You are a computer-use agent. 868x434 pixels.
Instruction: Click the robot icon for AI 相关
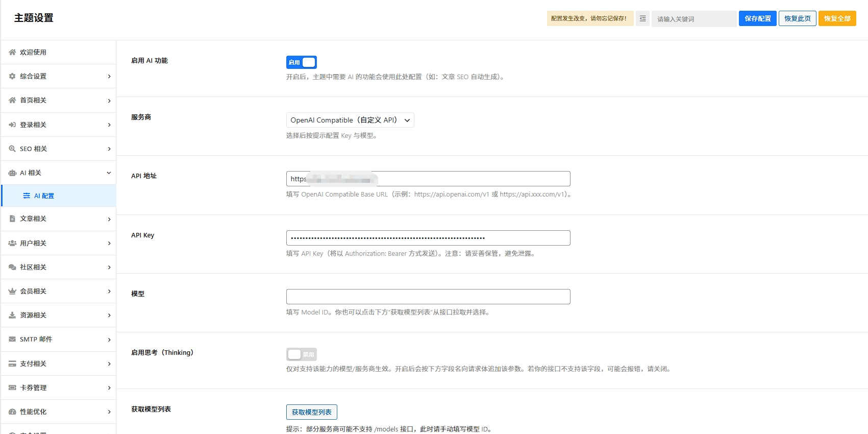[12, 173]
